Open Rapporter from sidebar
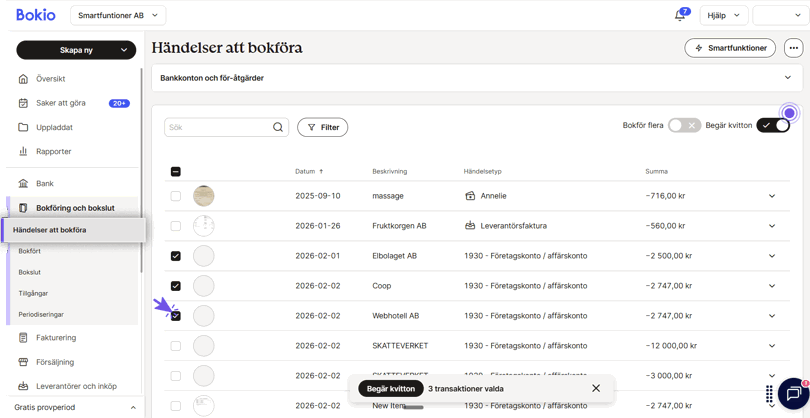This screenshot has height=418, width=810. coord(53,152)
